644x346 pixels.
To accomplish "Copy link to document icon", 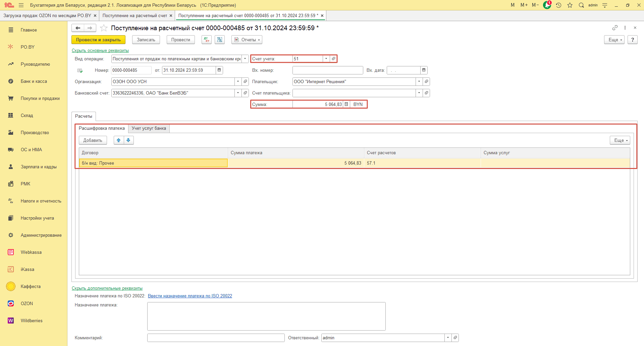I will click(x=615, y=28).
